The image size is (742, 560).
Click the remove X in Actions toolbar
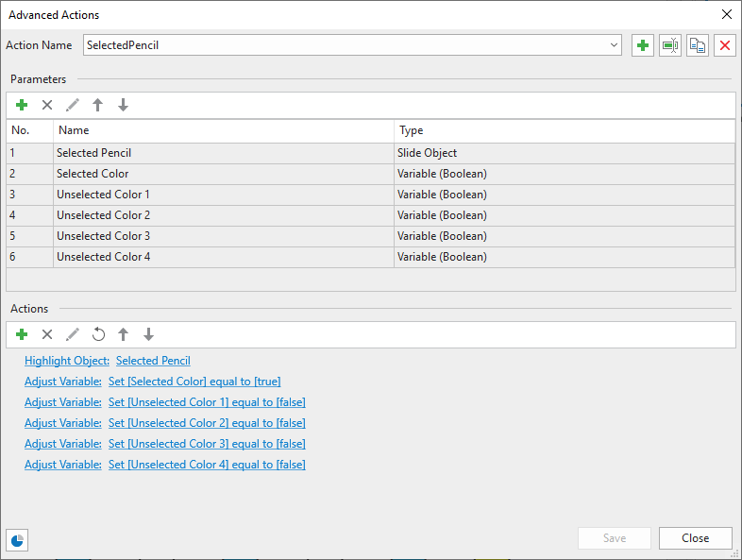[x=47, y=334]
